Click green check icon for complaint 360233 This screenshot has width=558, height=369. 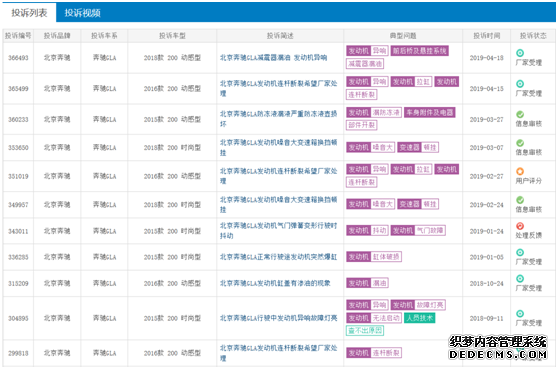[x=520, y=114]
